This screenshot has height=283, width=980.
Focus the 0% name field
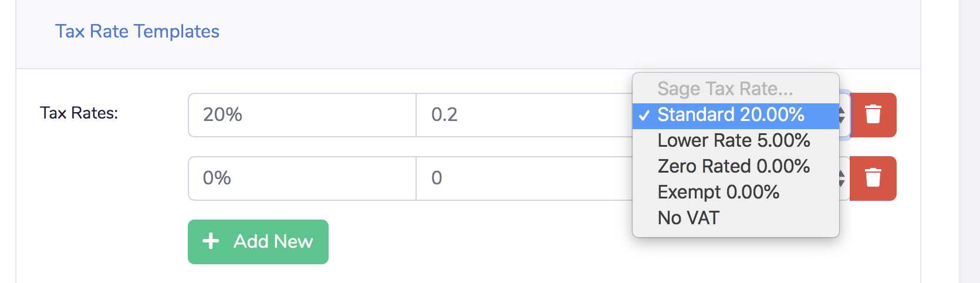coord(302,178)
